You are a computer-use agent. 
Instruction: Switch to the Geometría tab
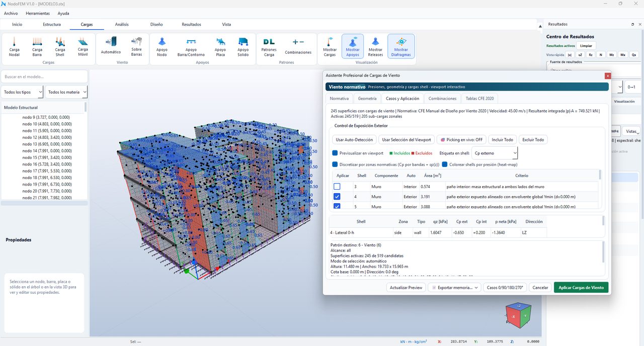tap(367, 99)
